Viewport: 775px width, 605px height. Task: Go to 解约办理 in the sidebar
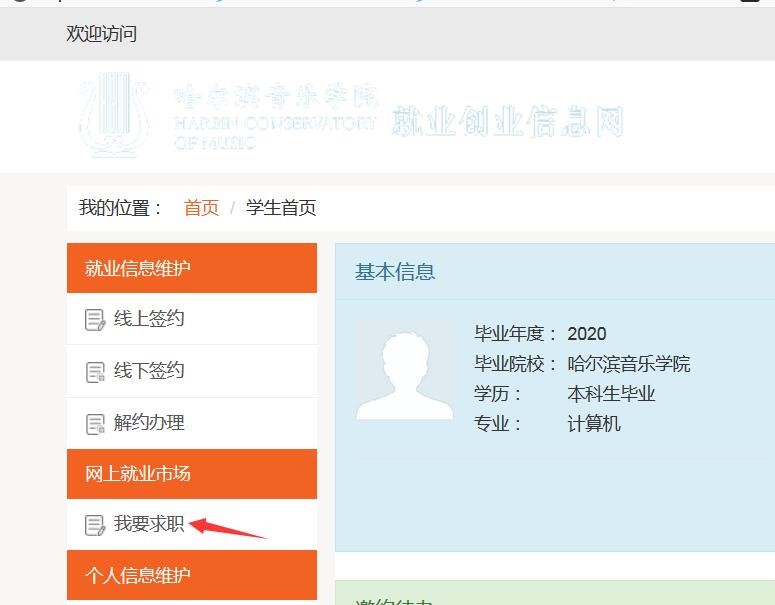point(149,423)
